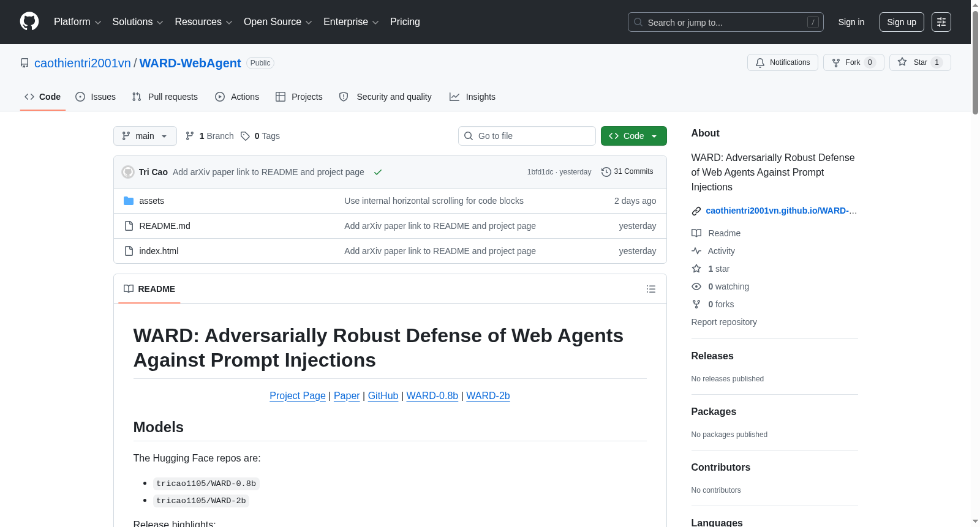Open the latest commit message link in header
980x527 pixels.
(268, 172)
